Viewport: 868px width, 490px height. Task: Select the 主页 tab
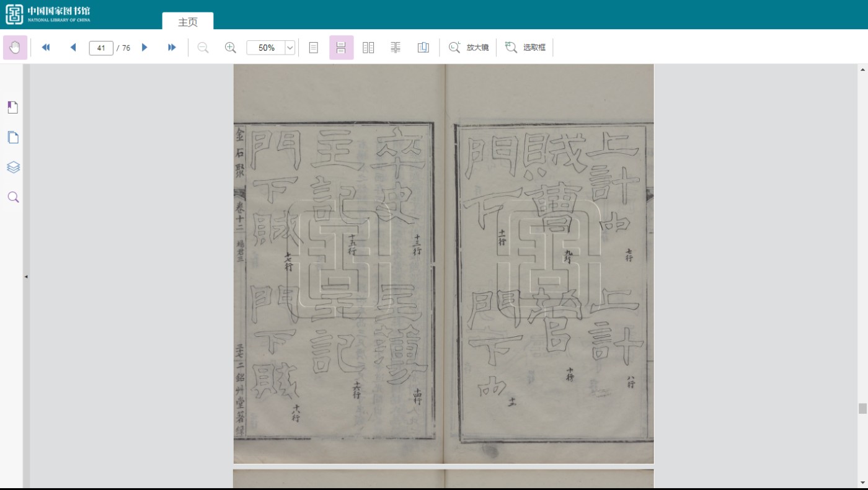click(x=188, y=22)
